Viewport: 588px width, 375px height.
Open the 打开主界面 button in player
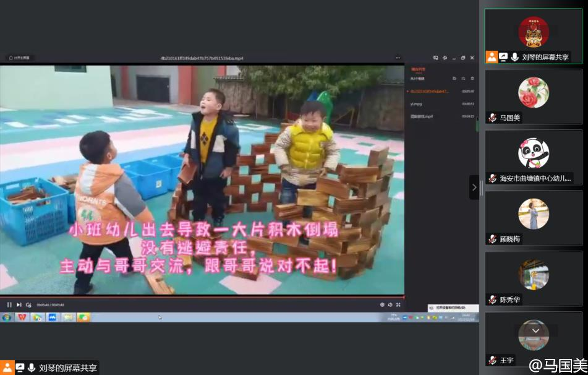(x=20, y=58)
